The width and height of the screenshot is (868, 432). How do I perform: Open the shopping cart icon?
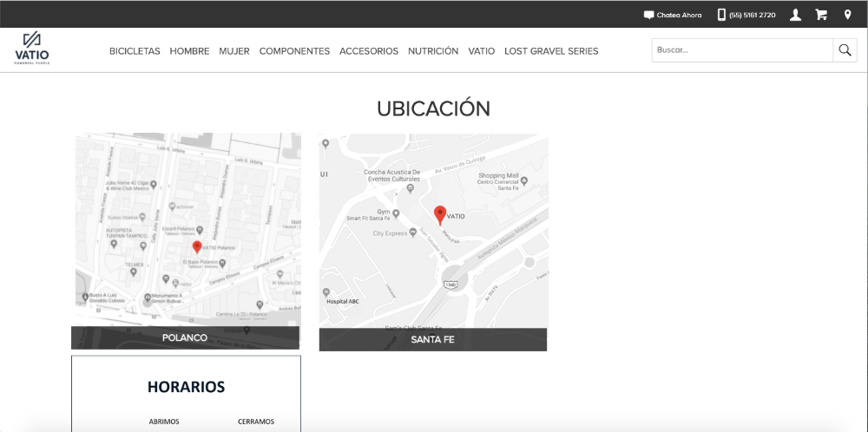pyautogui.click(x=821, y=15)
